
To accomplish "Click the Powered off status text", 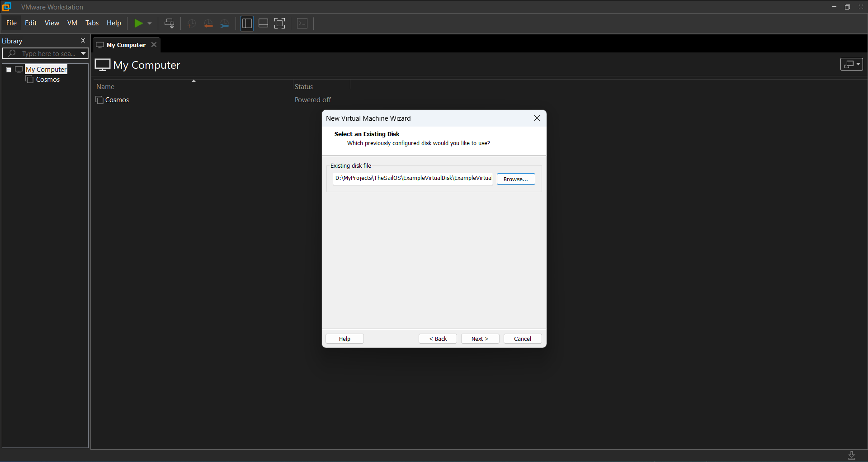I will click(313, 100).
